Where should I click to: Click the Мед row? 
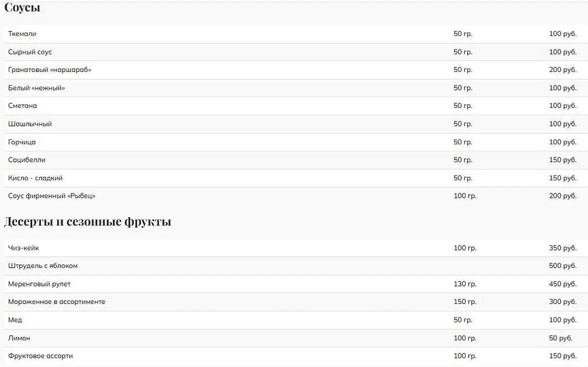(x=296, y=320)
